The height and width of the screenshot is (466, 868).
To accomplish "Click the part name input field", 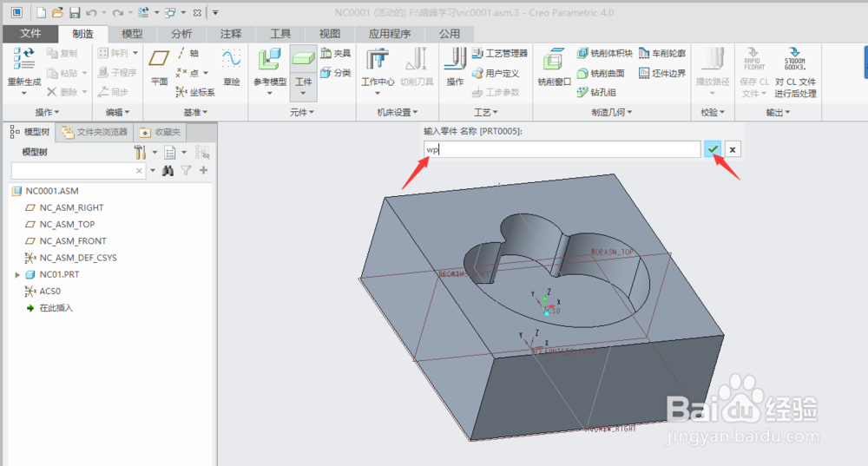I will tap(562, 149).
